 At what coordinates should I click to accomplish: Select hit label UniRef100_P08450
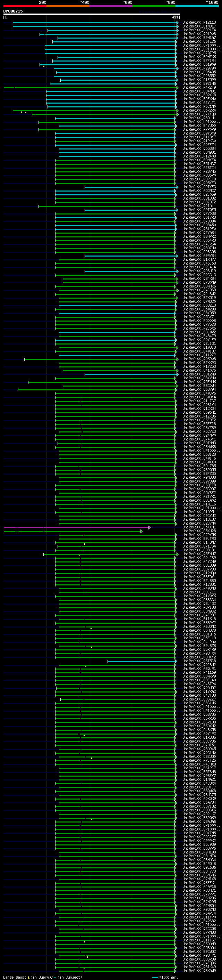[x=199, y=225]
